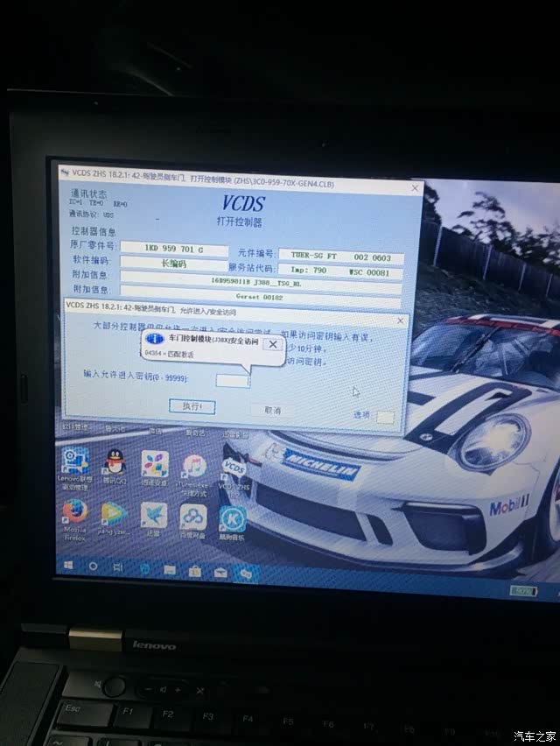
Task: Open File Explorer from the taskbar
Action: click(170, 570)
